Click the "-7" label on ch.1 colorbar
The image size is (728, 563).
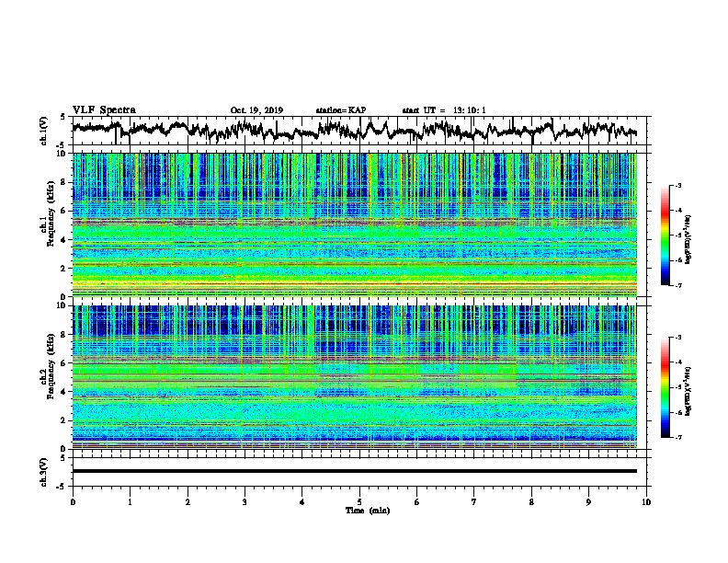click(678, 285)
